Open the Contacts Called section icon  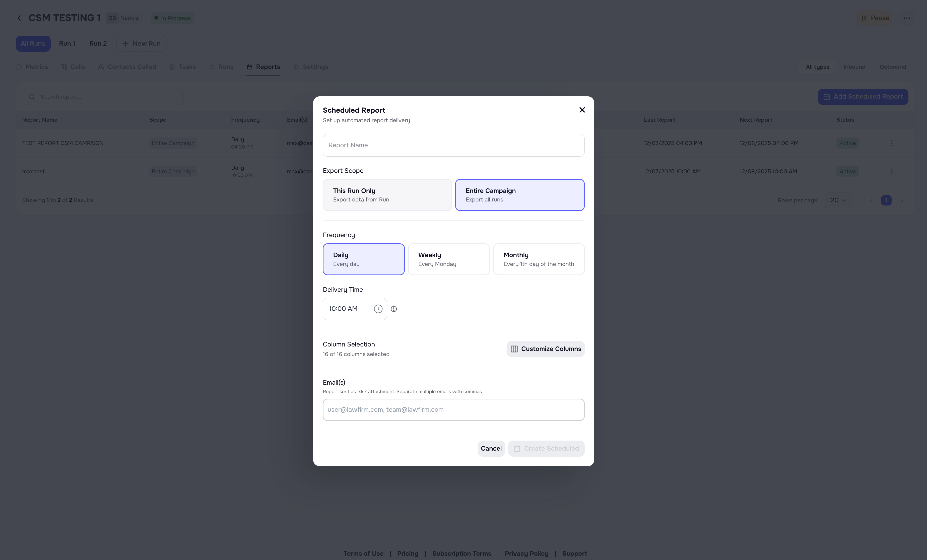tap(101, 66)
